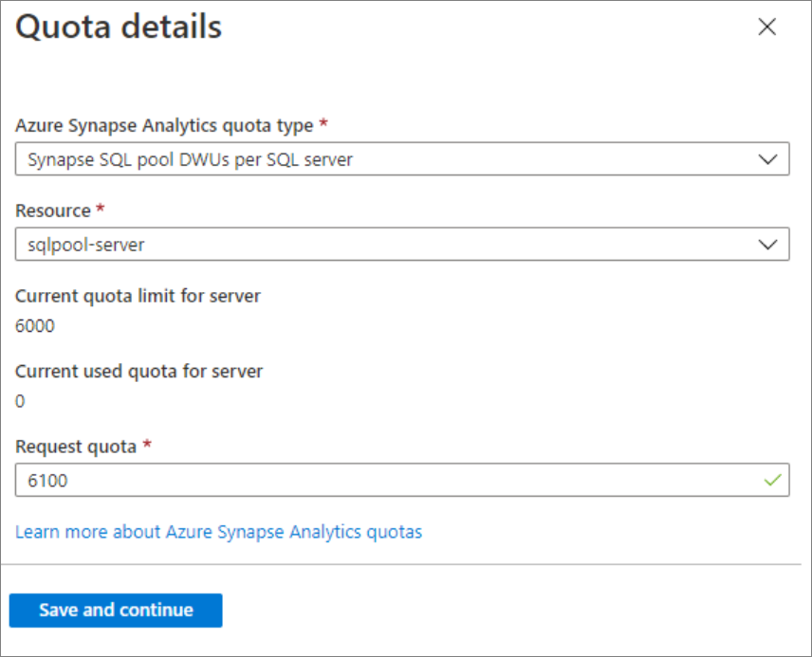Open Learn more about Azure Synapse Analytics quotas
This screenshot has width=812, height=657.
pyautogui.click(x=218, y=532)
